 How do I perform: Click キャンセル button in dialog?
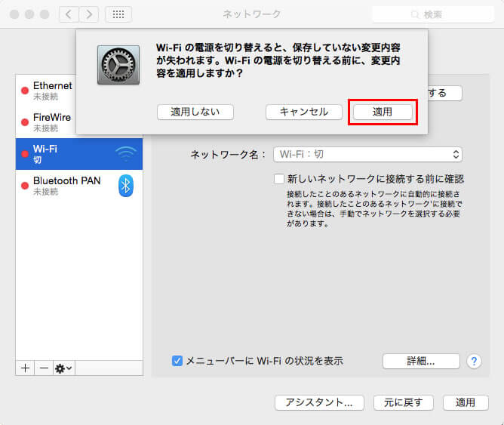pyautogui.click(x=304, y=112)
